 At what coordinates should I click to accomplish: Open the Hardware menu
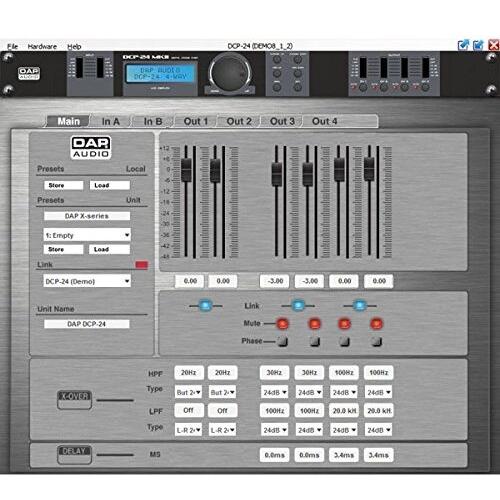[x=42, y=46]
